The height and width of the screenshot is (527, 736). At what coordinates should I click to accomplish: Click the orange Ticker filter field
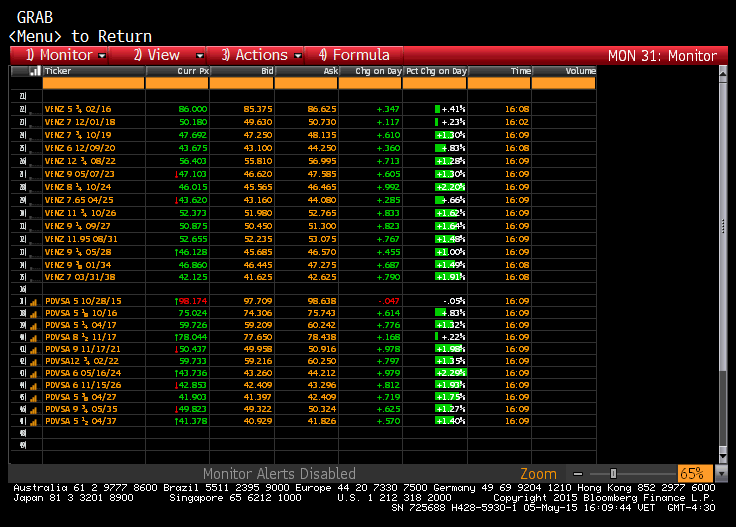click(93, 83)
